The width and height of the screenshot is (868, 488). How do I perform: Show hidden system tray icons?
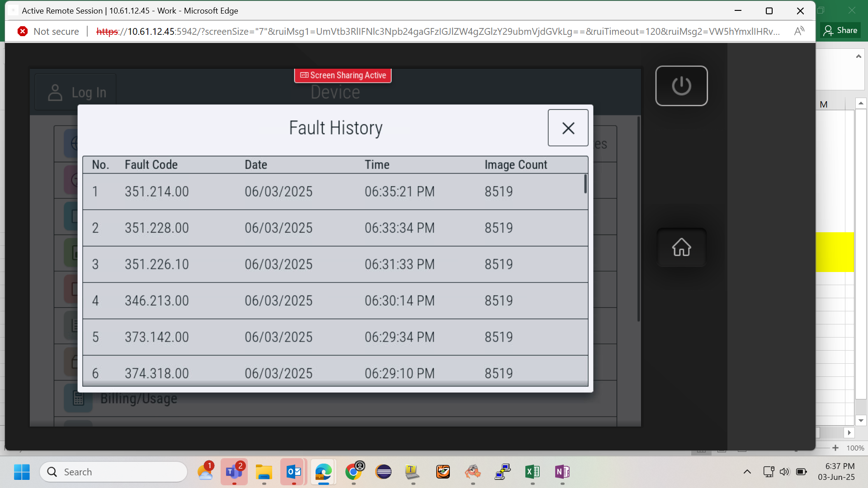pos(747,472)
